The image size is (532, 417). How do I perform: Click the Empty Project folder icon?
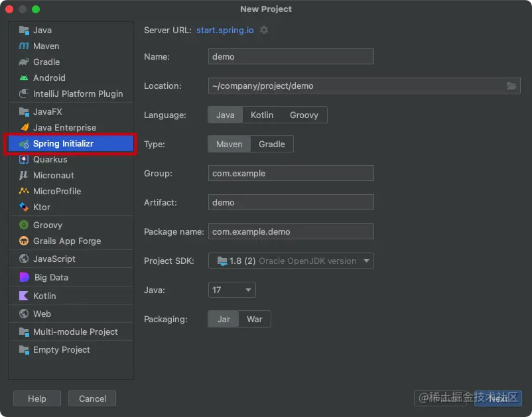24,349
